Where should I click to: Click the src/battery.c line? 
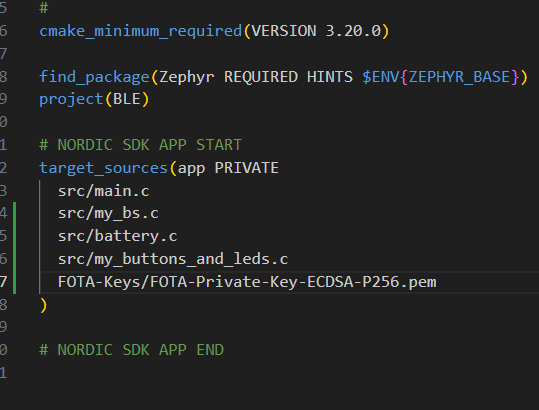coord(117,236)
